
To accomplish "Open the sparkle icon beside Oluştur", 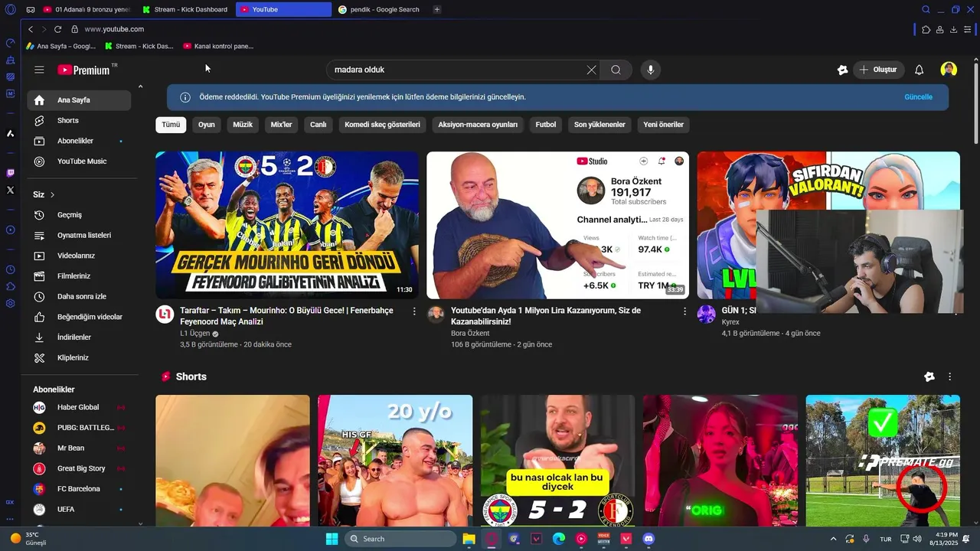I will pos(842,70).
